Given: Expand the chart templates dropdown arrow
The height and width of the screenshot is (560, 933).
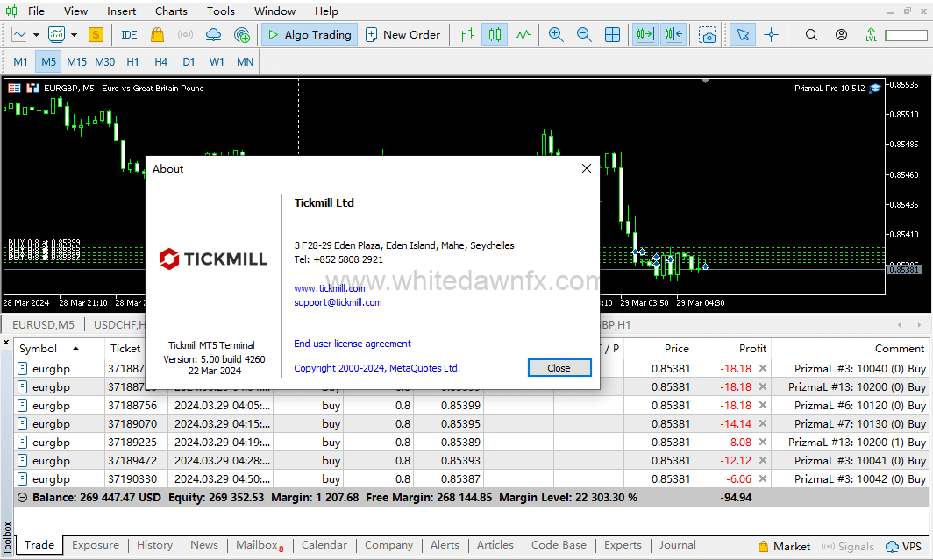Looking at the screenshot, I should 75,35.
